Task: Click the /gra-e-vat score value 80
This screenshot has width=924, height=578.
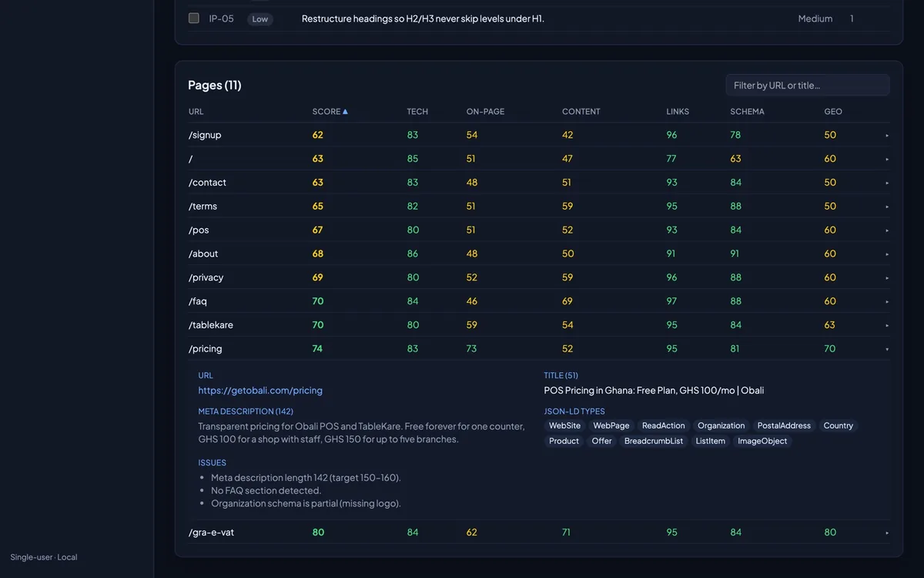Action: tap(318, 533)
